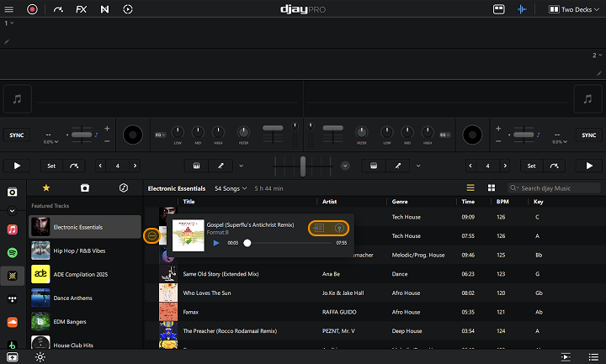
Task: Click the deck 2 pencil edit icon
Action: 599,73
